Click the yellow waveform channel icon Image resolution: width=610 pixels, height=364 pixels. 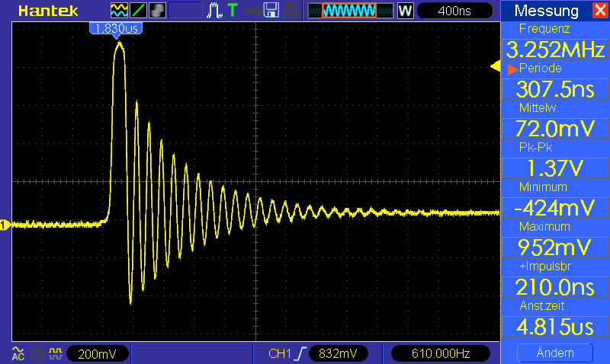click(x=120, y=10)
